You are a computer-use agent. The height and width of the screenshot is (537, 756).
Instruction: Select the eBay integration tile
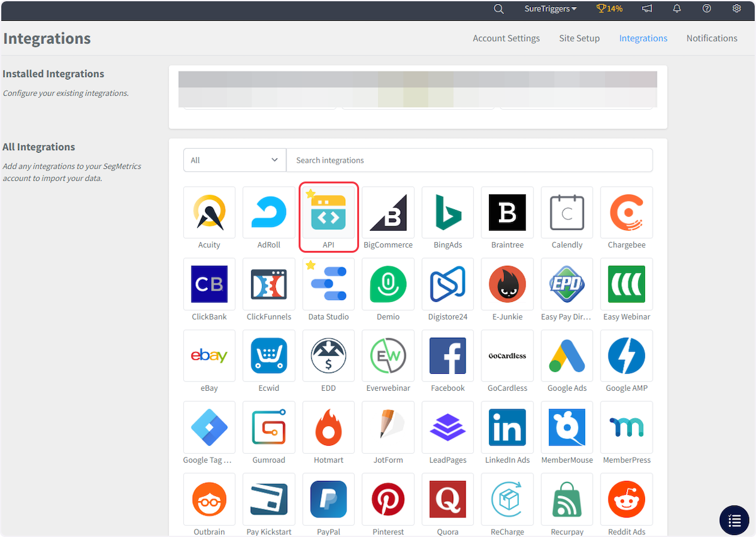click(x=209, y=356)
